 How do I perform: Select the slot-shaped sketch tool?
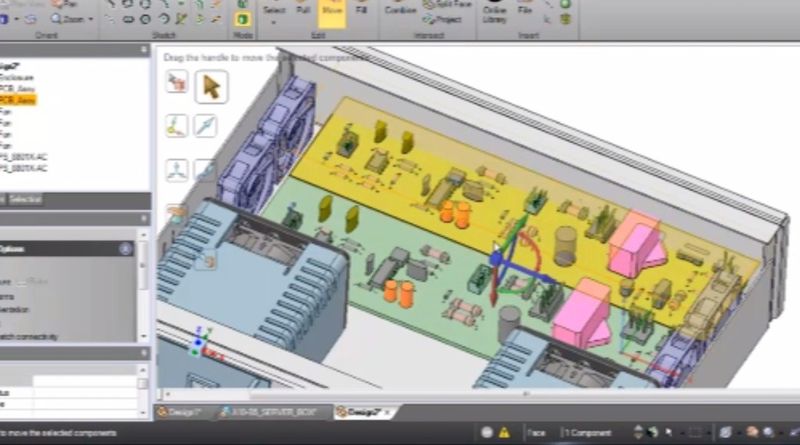tap(128, 19)
